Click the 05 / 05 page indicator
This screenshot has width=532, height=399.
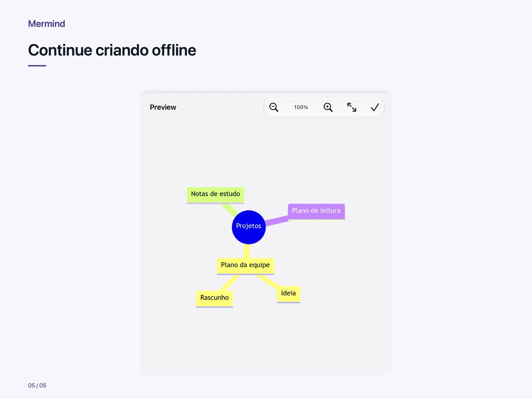pyautogui.click(x=37, y=385)
